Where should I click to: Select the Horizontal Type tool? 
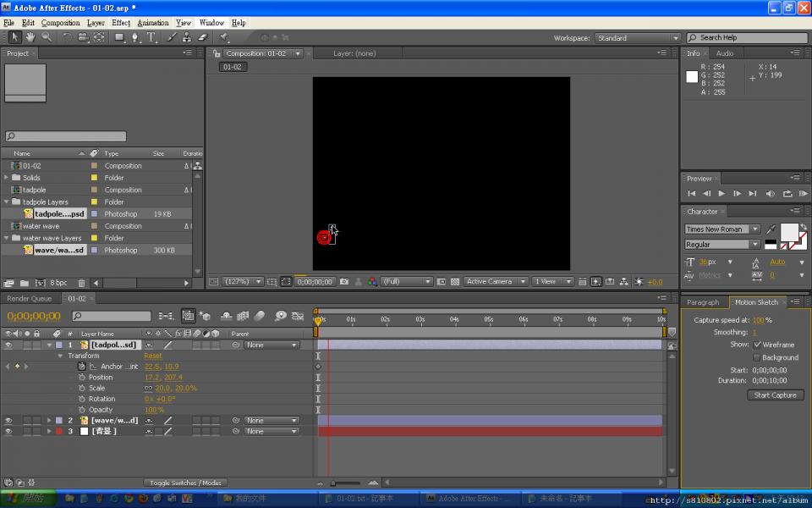(x=151, y=37)
